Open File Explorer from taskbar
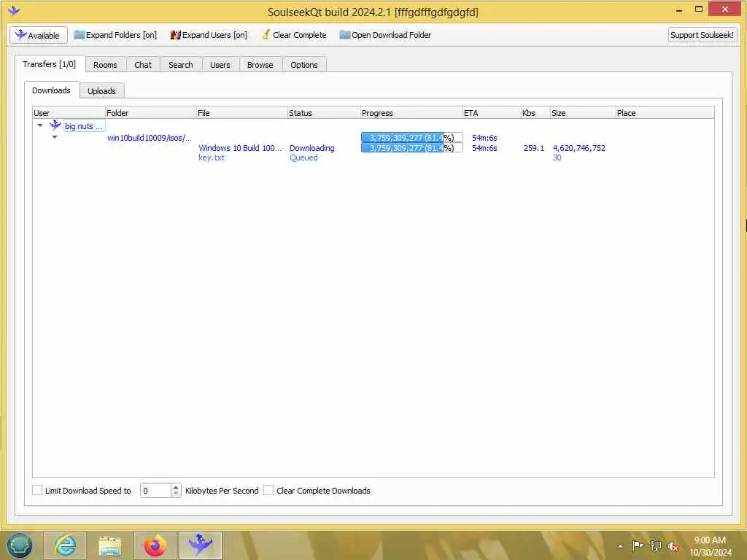The width and height of the screenshot is (747, 560). pos(110,545)
